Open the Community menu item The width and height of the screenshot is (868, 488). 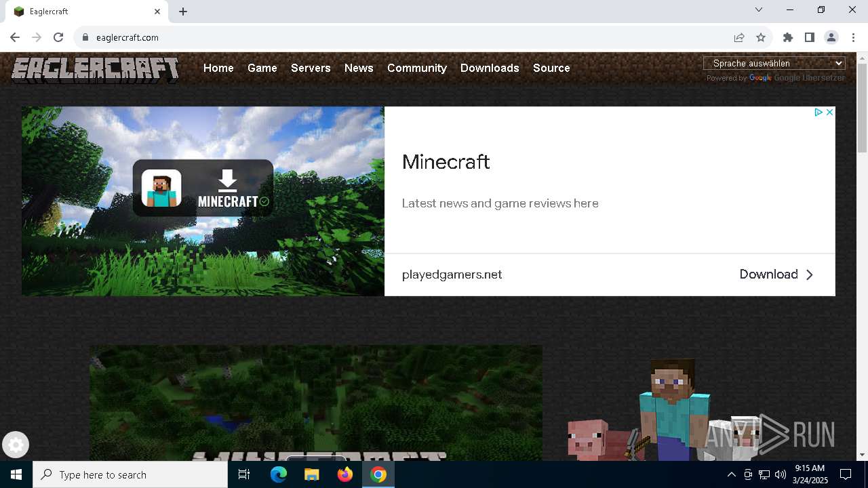pyautogui.click(x=417, y=68)
